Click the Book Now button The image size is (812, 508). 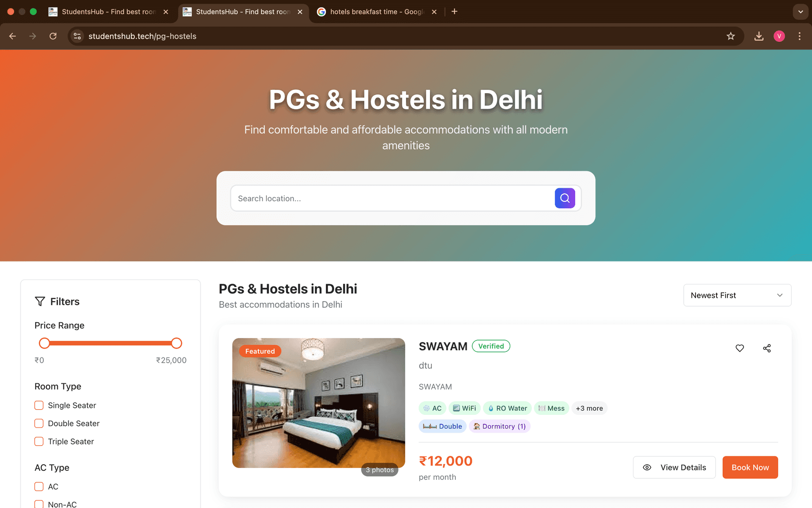[750, 468]
